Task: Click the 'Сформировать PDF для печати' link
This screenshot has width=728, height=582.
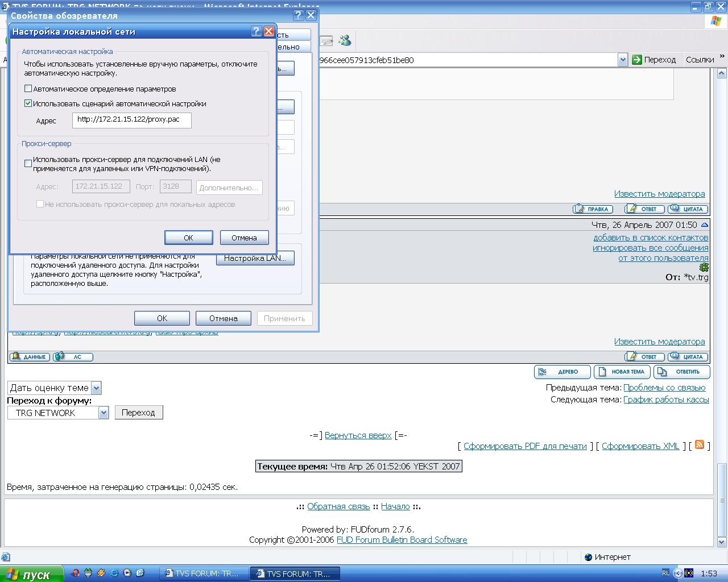Action: pyautogui.click(x=524, y=446)
